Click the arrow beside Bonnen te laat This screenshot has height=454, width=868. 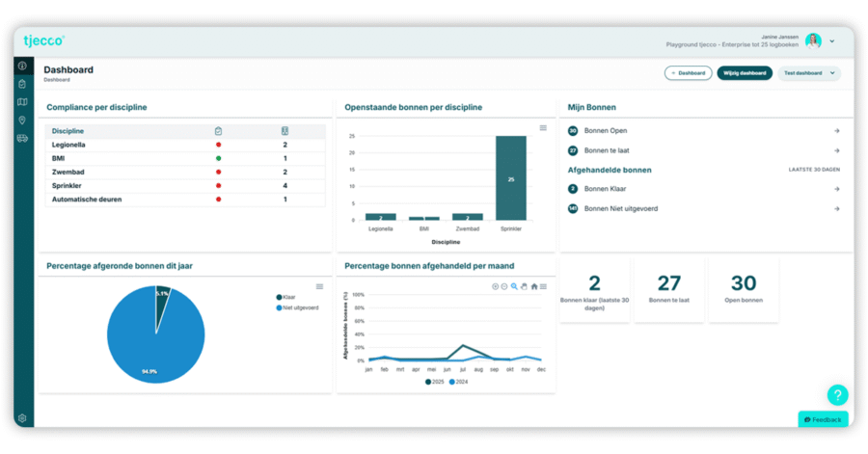coord(837,150)
